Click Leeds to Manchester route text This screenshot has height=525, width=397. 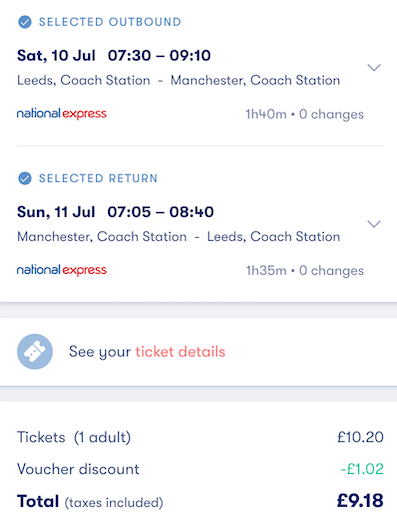pos(178,80)
